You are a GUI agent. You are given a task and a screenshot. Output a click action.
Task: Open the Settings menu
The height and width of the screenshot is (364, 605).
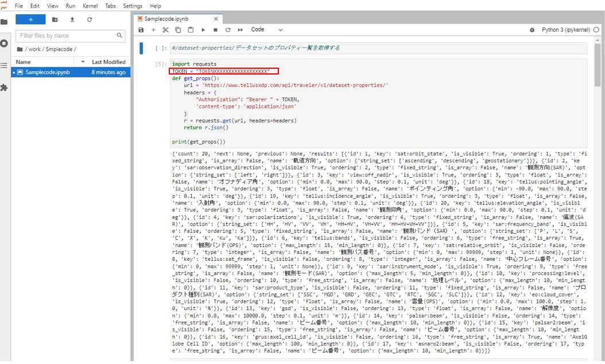click(x=133, y=6)
